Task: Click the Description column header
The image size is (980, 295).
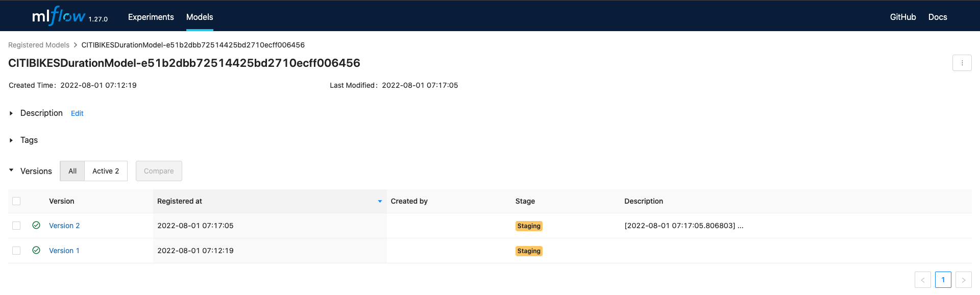Action: 644,201
